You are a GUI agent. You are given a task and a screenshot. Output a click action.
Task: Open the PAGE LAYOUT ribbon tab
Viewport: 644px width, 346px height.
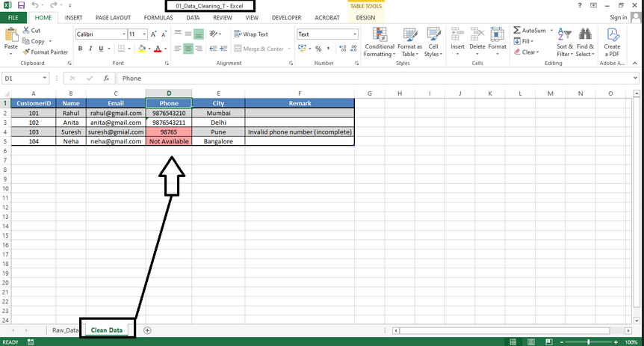(113, 17)
